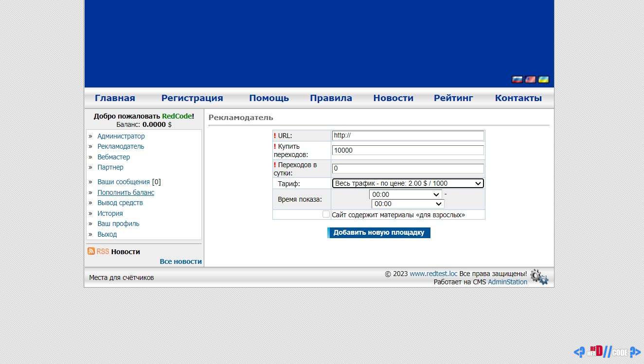Viewport: 644px width, 364px height.
Task: Open the Вебмастер sidebar link
Action: pos(114,157)
